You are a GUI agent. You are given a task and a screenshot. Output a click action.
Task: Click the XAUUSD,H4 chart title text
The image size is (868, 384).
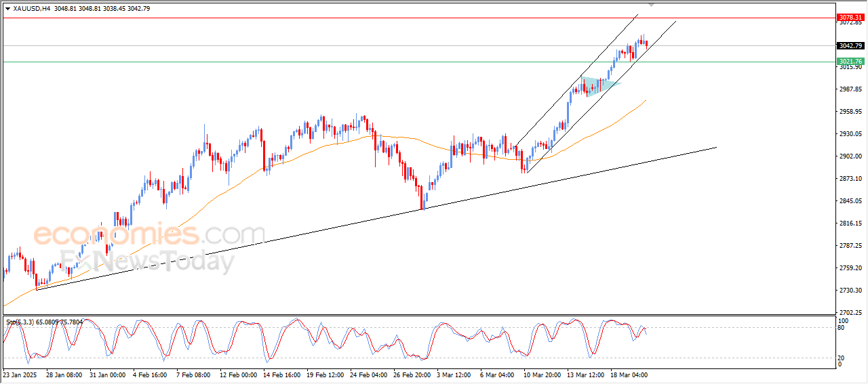31,9
